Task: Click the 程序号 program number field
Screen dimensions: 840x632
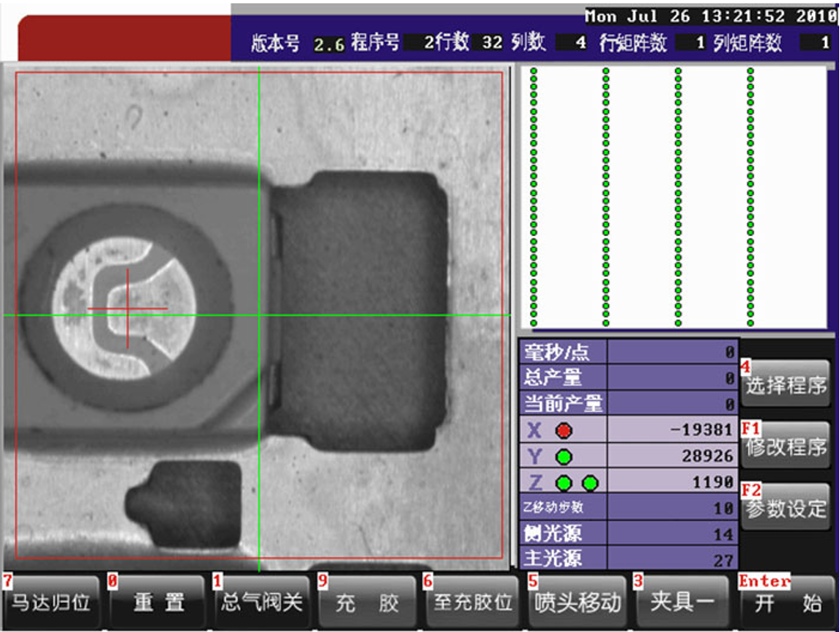Action: pos(418,43)
